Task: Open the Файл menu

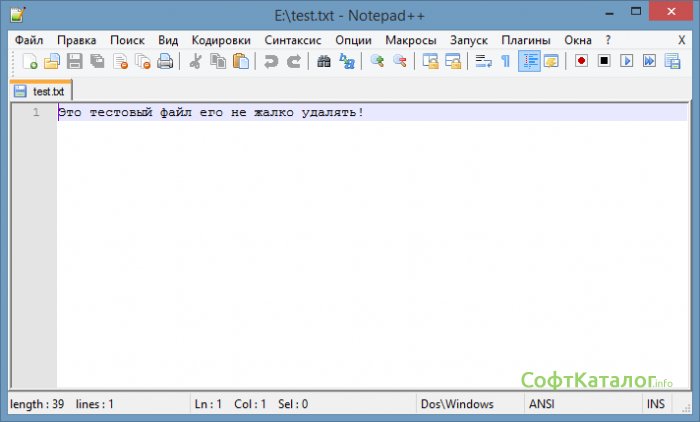Action: (29, 40)
